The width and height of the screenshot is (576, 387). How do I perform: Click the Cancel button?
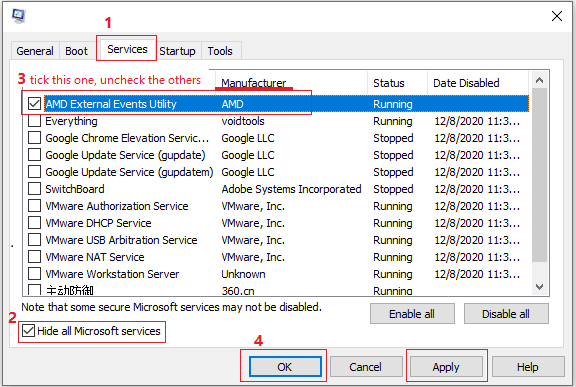(x=366, y=367)
